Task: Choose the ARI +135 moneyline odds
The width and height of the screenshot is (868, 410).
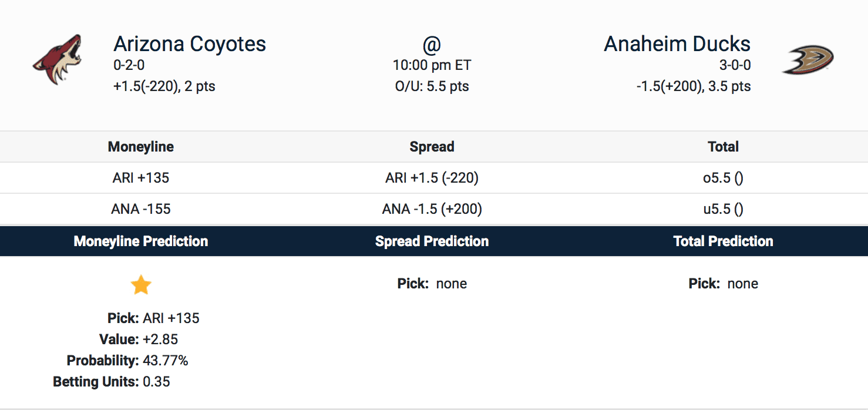Action: pyautogui.click(x=141, y=178)
